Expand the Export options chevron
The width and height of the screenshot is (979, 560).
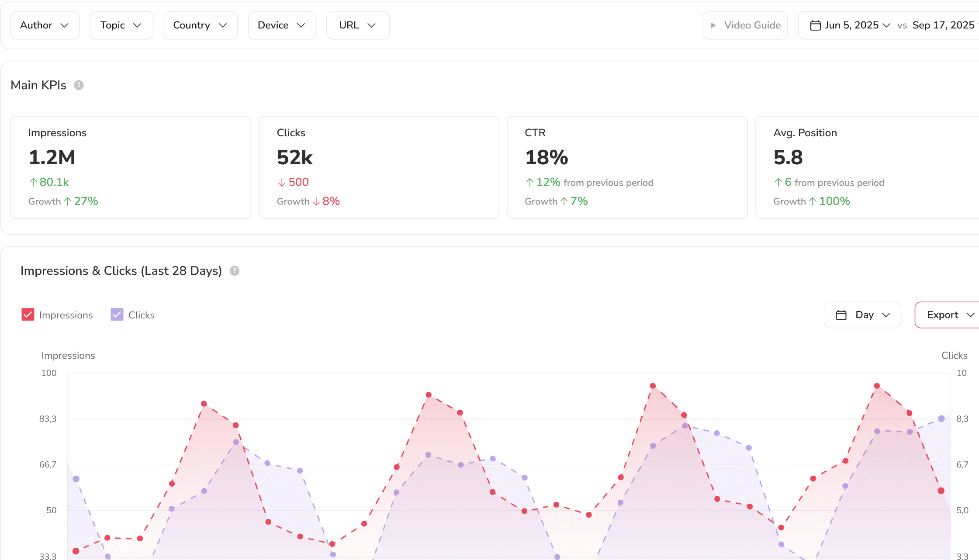(x=971, y=315)
